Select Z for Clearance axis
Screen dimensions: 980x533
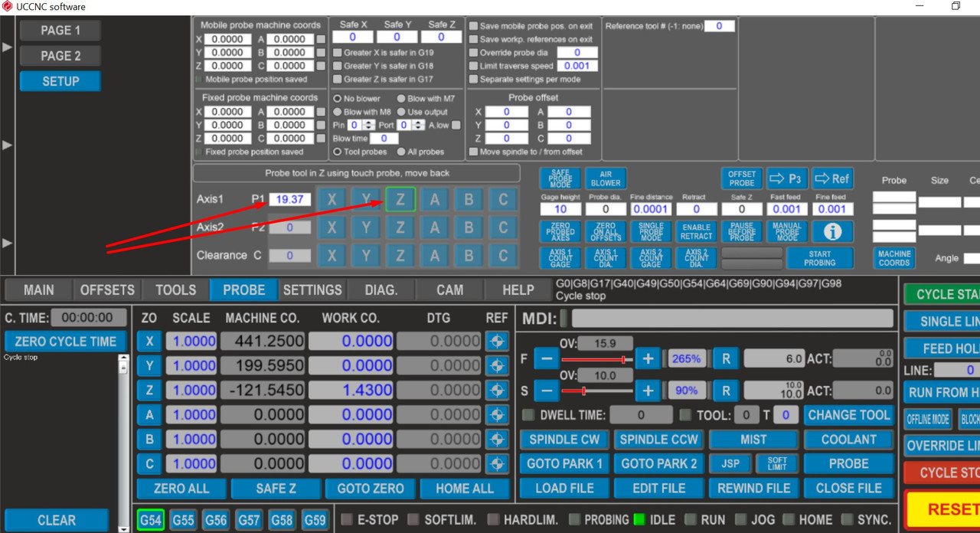click(400, 256)
